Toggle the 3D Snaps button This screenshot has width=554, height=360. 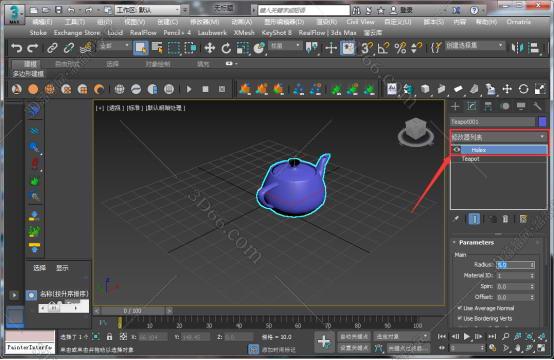366,48
